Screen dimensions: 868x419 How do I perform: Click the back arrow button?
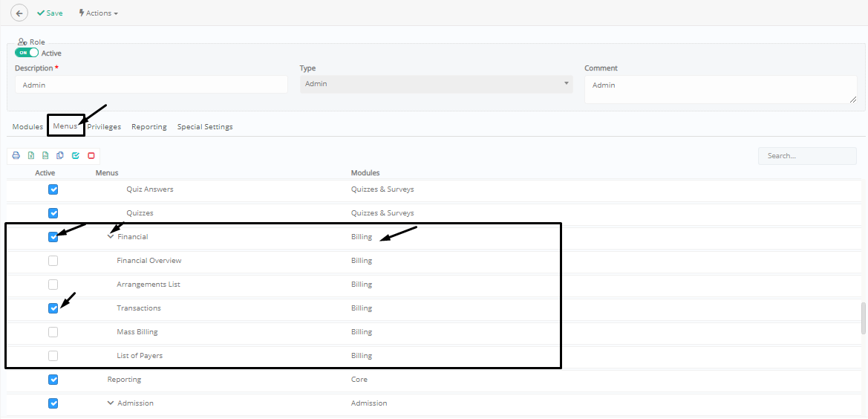click(x=19, y=13)
